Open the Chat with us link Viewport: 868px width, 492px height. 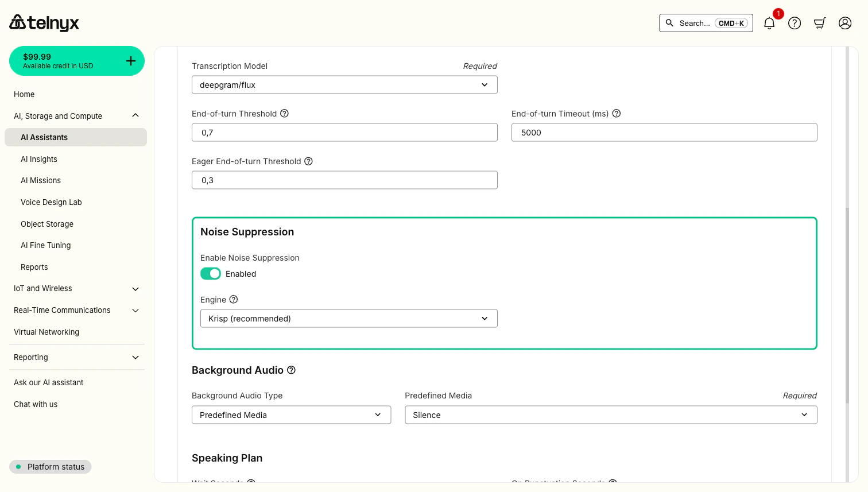pos(36,404)
